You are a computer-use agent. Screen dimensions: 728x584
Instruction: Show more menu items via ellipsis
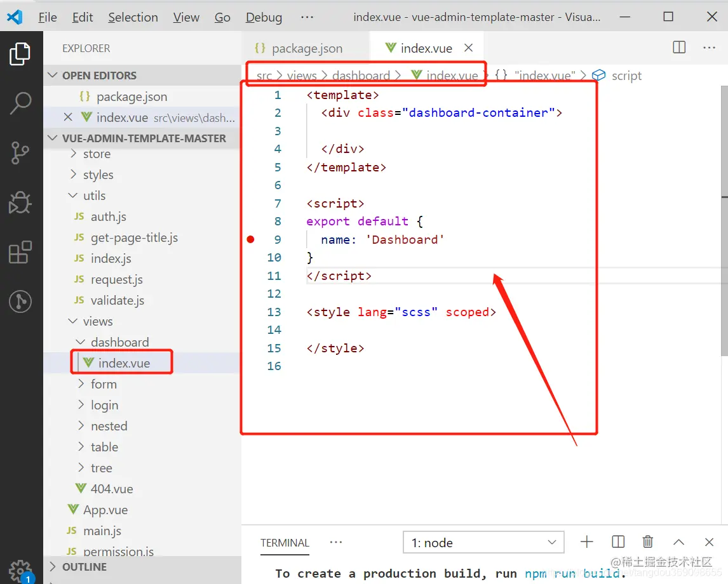[x=307, y=17]
